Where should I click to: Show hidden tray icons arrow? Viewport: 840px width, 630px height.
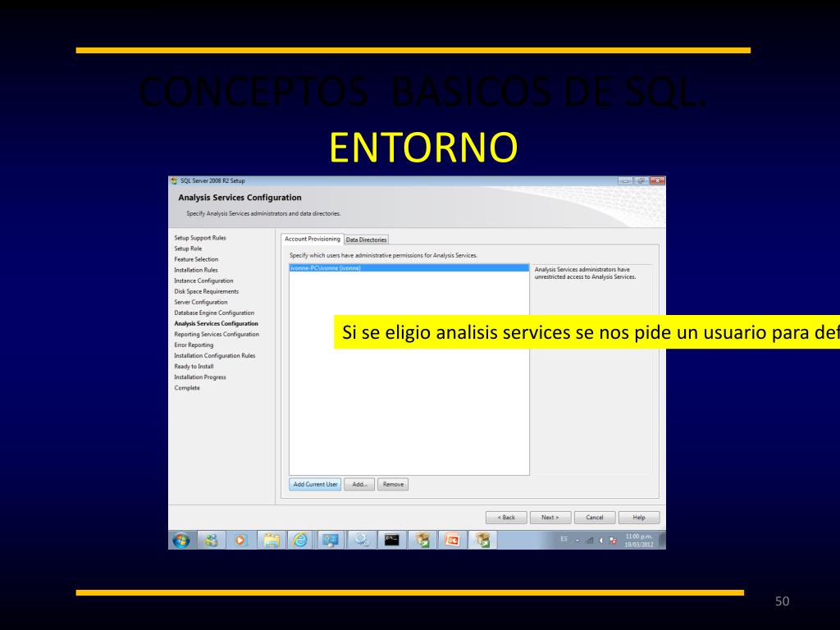pyautogui.click(x=577, y=541)
